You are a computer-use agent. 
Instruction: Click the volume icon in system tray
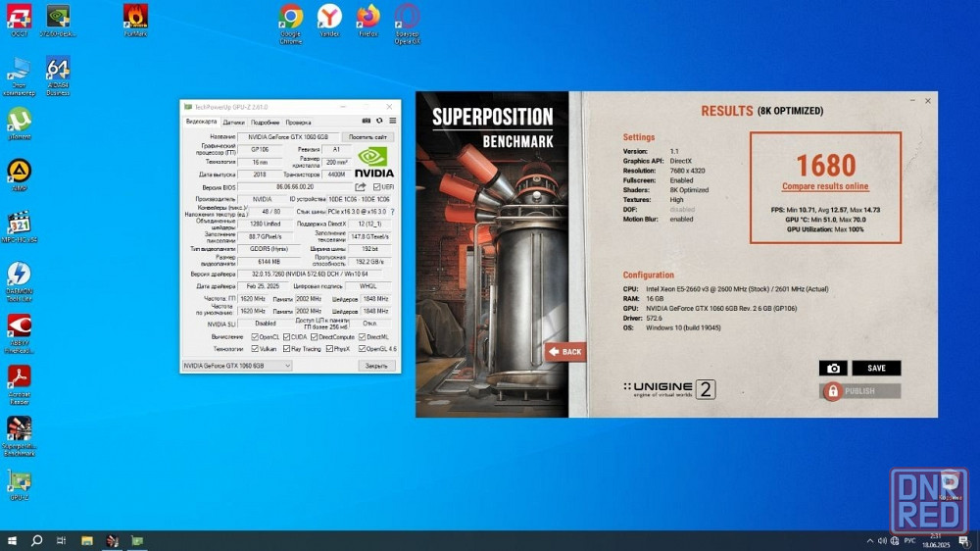(882, 541)
